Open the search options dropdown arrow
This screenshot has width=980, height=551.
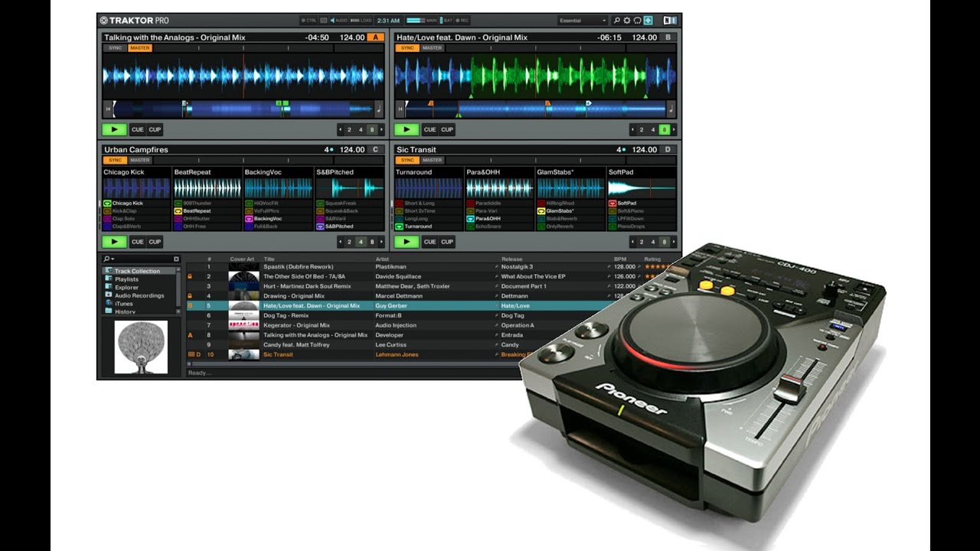(x=113, y=259)
